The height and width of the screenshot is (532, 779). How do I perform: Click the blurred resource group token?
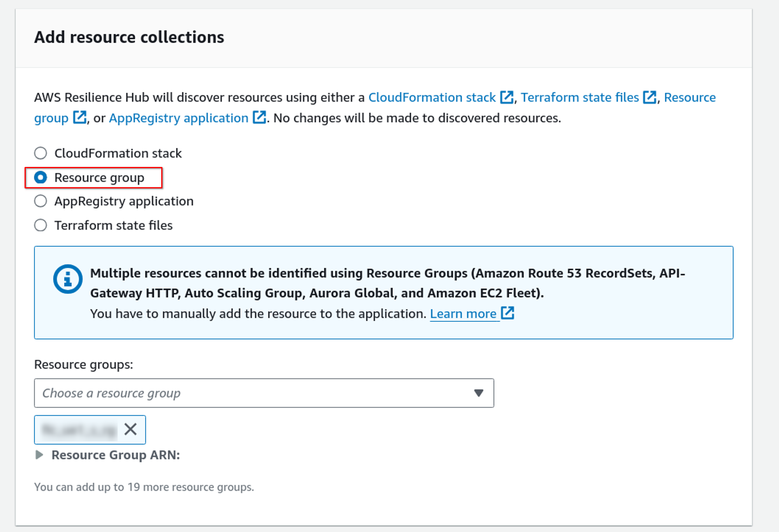79,430
